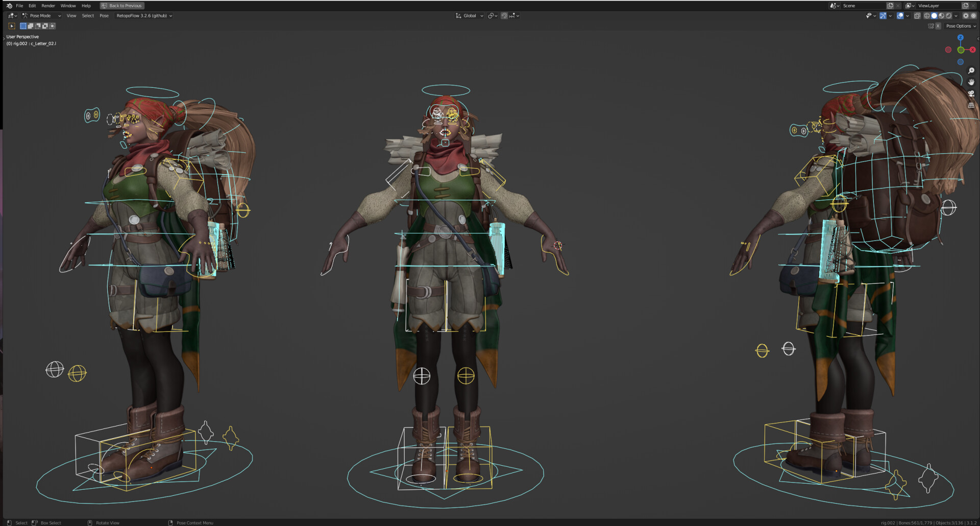Click the Z axis on navigation gizmo
The image size is (980, 526).
tap(960, 38)
